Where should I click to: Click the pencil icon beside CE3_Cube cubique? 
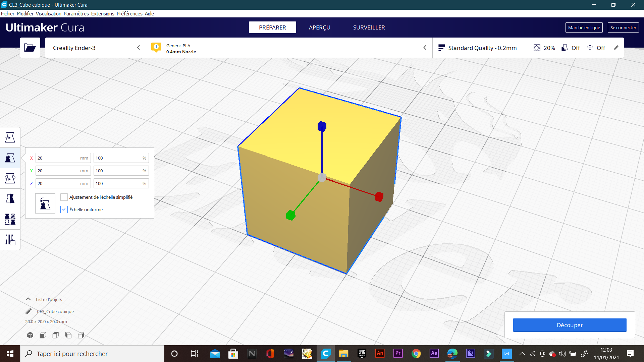(x=29, y=311)
